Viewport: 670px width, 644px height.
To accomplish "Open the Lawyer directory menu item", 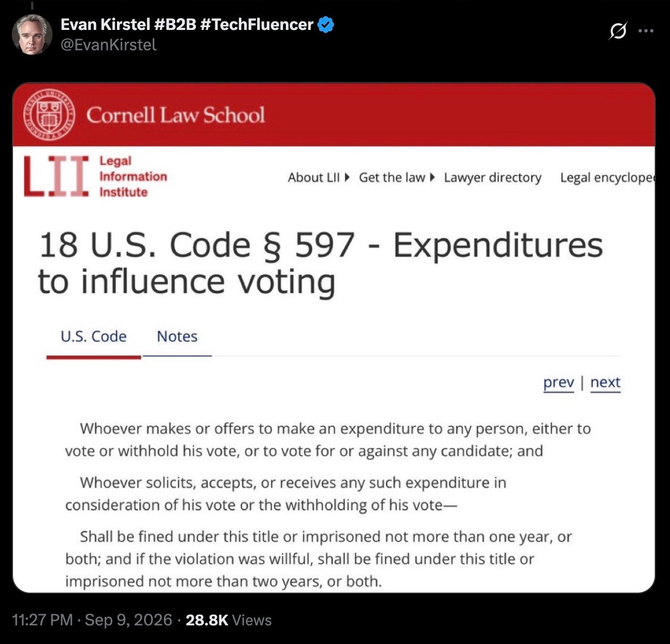I will (492, 177).
